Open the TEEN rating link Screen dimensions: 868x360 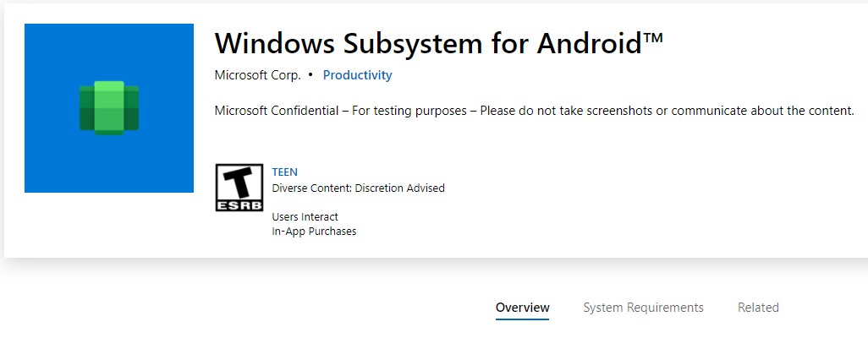point(284,172)
